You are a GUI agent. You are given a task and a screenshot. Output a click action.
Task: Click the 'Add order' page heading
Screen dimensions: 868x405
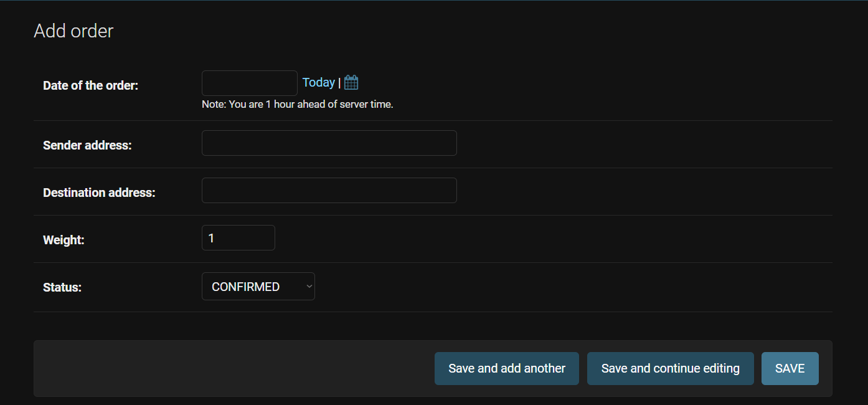[x=73, y=31]
